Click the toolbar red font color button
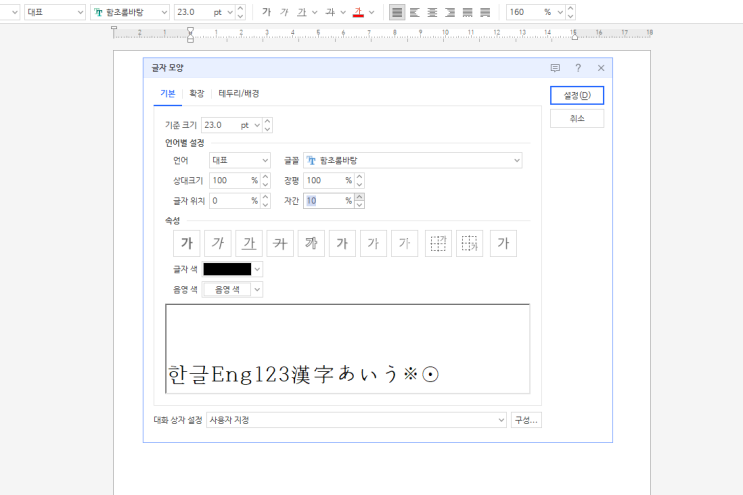This screenshot has width=743, height=495. 358,12
